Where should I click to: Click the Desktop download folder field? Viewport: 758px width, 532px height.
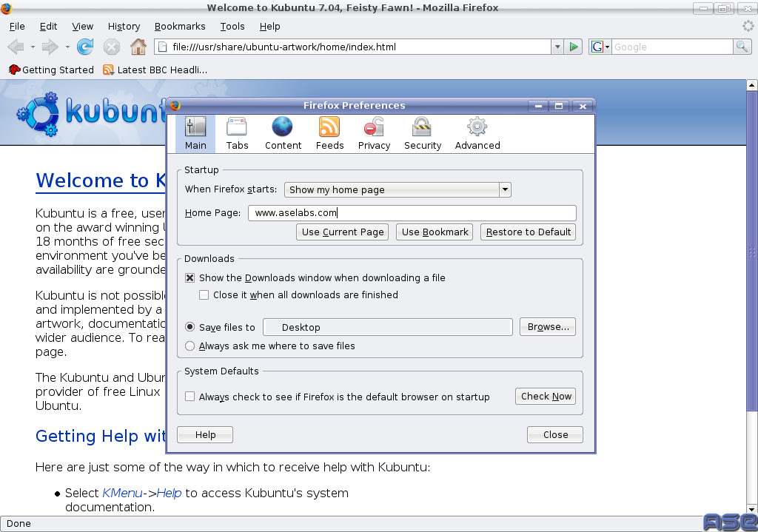[x=388, y=327]
